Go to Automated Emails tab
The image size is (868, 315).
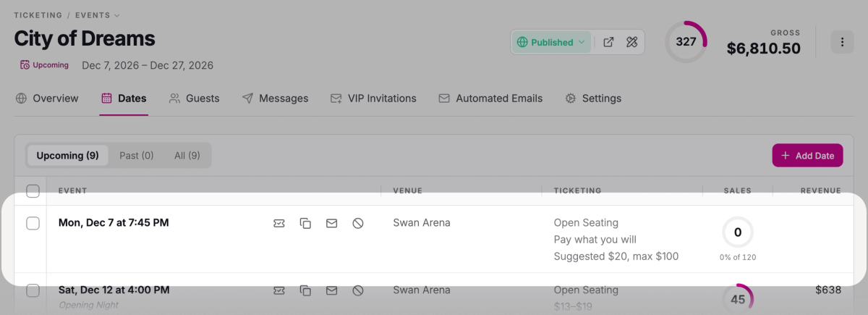pyautogui.click(x=490, y=98)
